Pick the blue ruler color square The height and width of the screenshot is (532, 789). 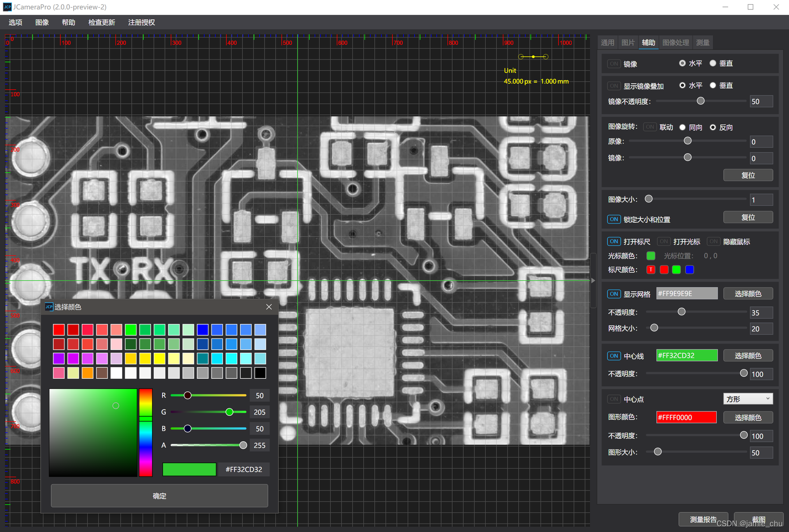690,269
